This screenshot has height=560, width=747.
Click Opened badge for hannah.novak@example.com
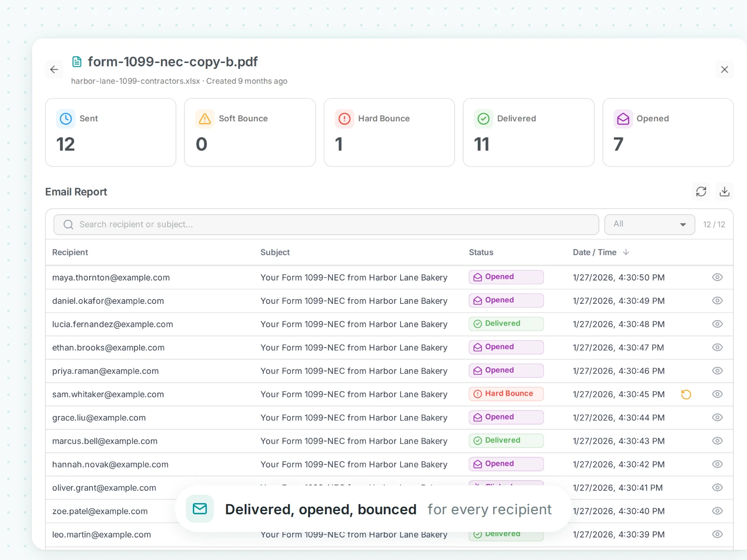pyautogui.click(x=506, y=464)
